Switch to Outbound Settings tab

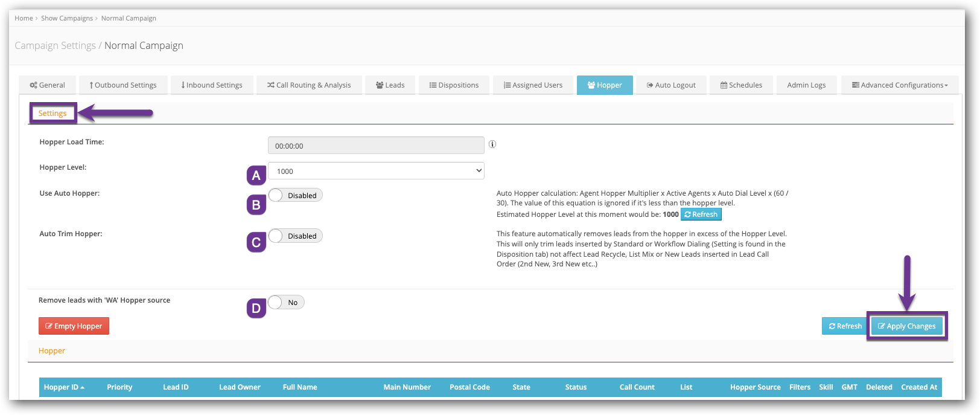[x=123, y=85]
